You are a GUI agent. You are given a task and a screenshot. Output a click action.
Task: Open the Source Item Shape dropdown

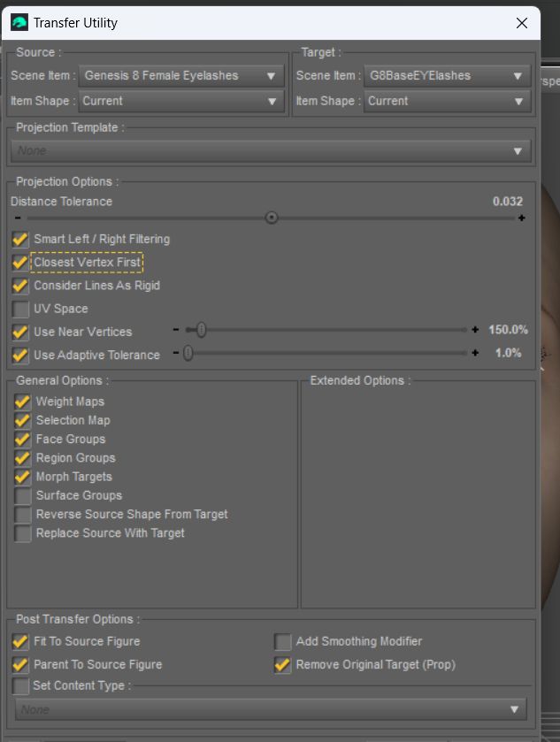pos(181,102)
